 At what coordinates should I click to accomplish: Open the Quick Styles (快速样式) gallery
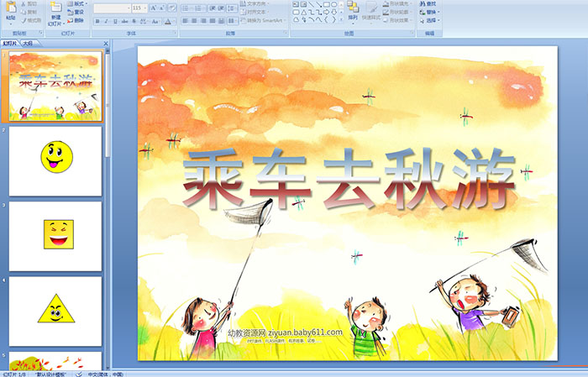click(x=371, y=13)
